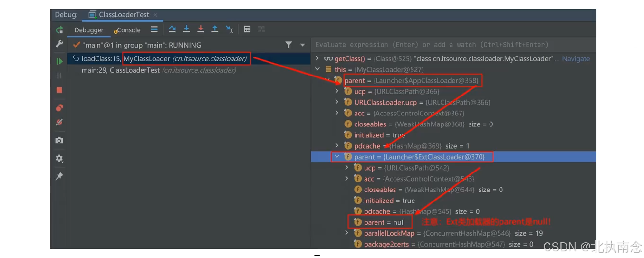The image size is (644, 258).
Task: Click Show Execution Point icon
Action: click(154, 29)
